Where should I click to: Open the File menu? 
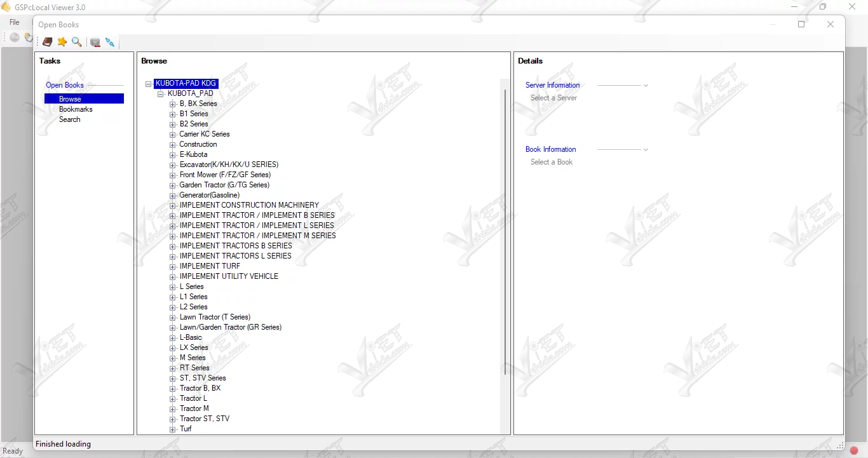[15, 22]
